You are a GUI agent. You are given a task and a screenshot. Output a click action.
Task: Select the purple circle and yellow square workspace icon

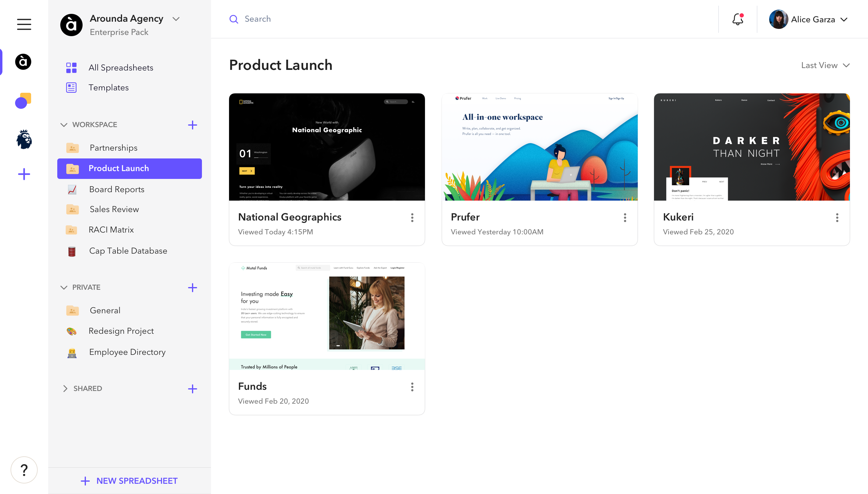coord(24,101)
